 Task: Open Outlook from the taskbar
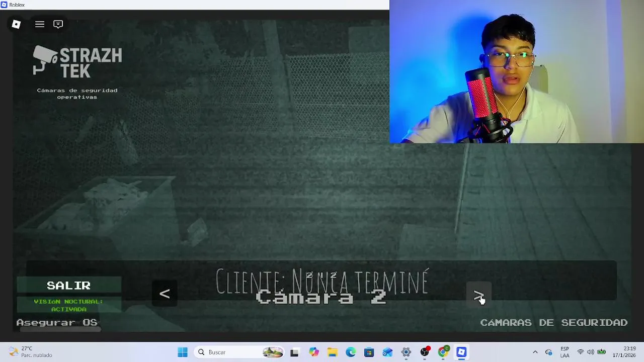click(387, 352)
